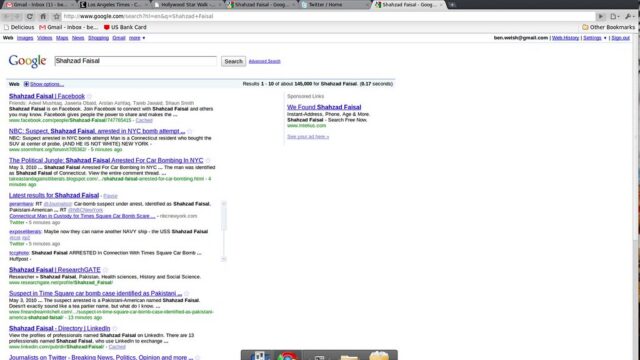Star the Time Square car bomb result
Image resolution: width=640 pixels, height=360 pixels.
point(187,293)
